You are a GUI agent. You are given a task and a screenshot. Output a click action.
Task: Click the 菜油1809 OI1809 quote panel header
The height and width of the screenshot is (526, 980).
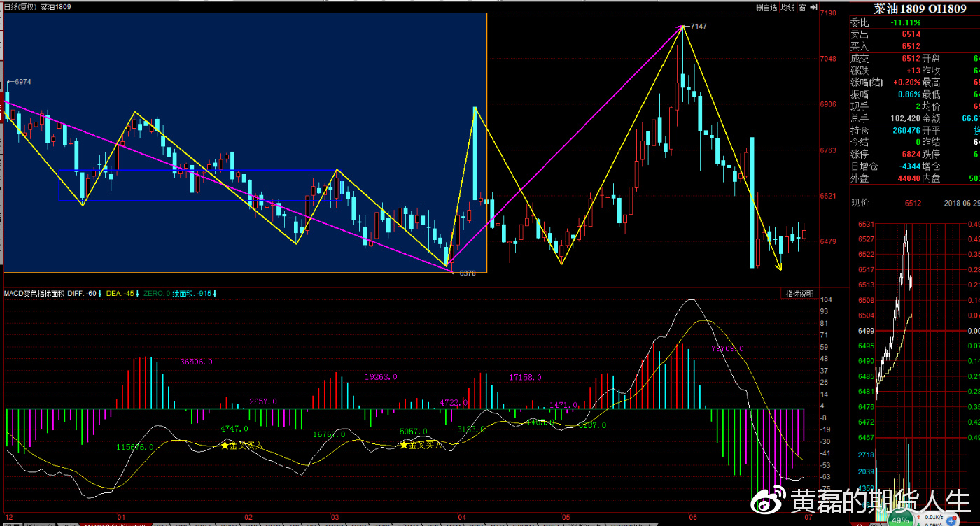tap(919, 8)
